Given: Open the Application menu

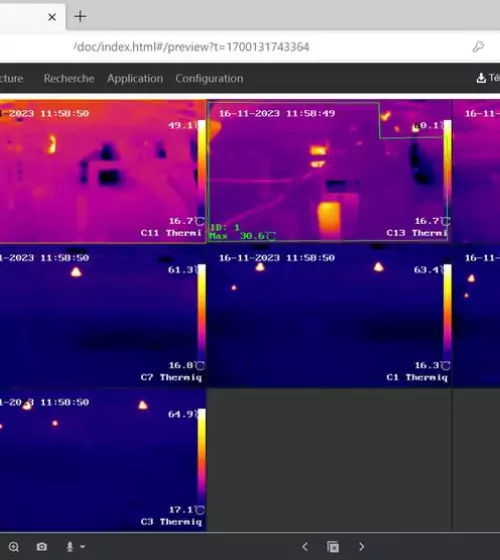Looking at the screenshot, I should 135,78.
